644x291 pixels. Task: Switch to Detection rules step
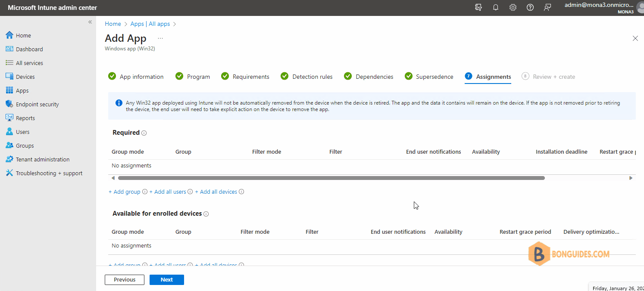click(x=306, y=77)
